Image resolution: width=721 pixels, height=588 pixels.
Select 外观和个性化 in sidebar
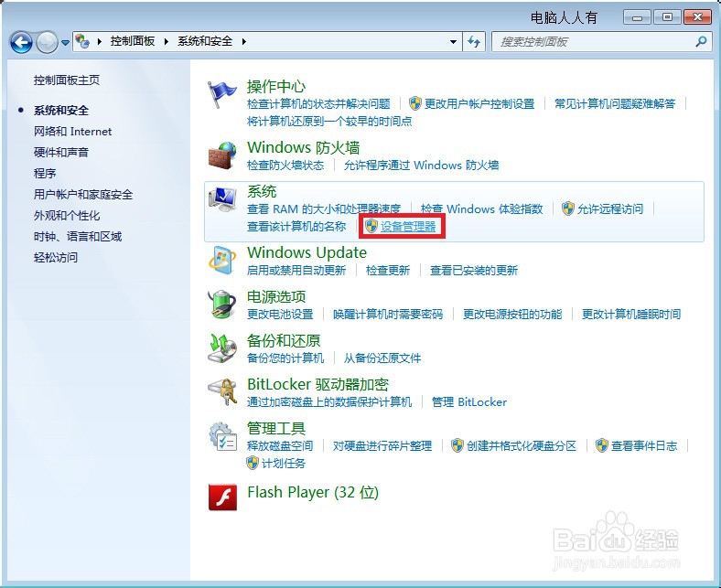click(x=67, y=215)
